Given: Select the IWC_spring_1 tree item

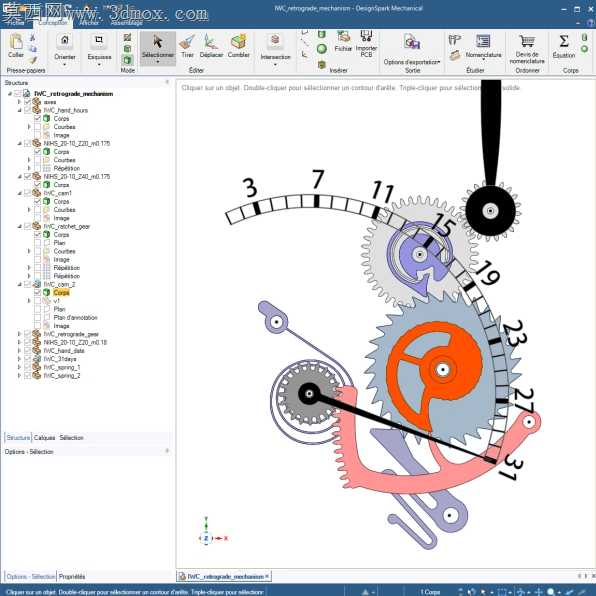Looking at the screenshot, I should click(62, 367).
